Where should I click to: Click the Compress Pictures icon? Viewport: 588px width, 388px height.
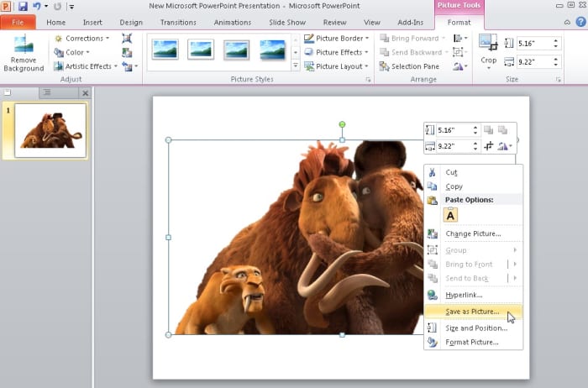point(127,39)
